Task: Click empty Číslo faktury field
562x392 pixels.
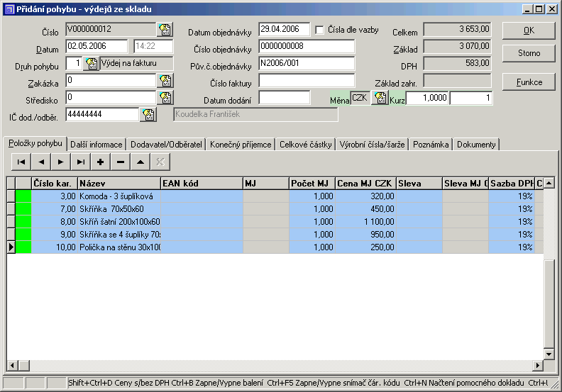Action: (x=307, y=81)
